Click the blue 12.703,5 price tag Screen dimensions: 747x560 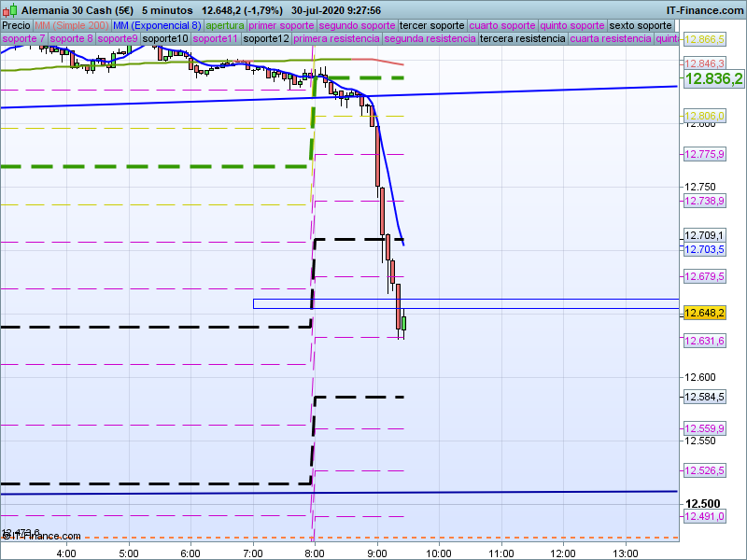[705, 250]
